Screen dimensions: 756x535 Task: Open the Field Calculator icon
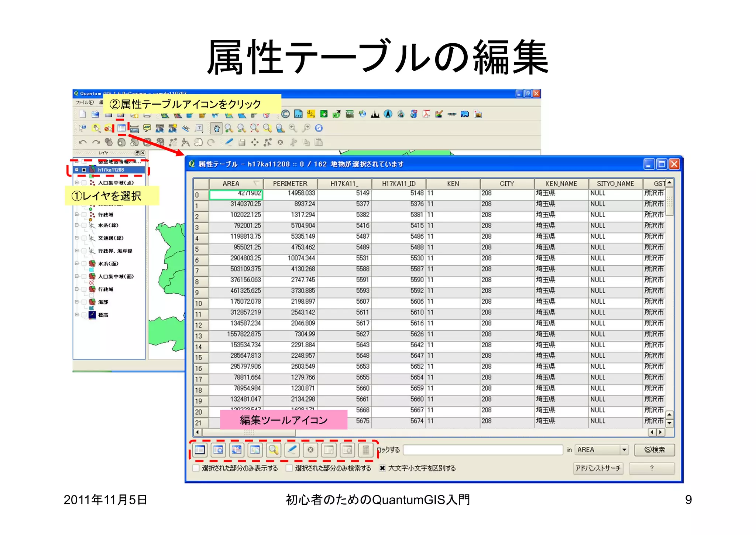[x=366, y=450]
